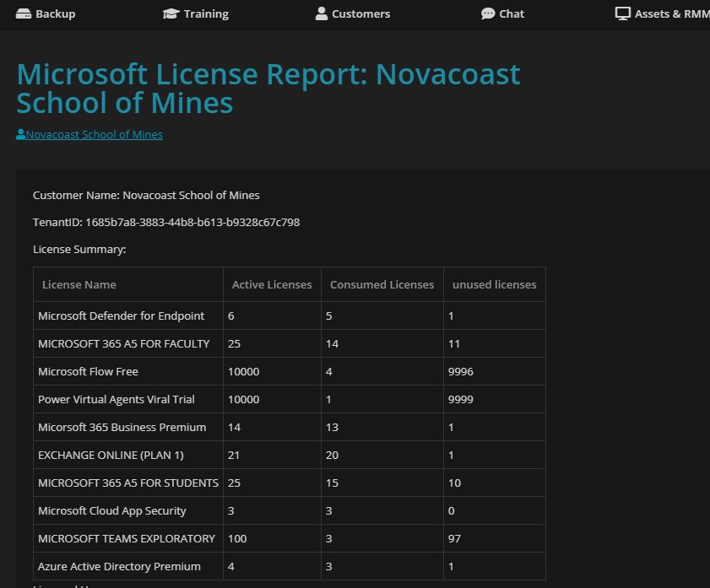Click the Microsoft License Report page heading
Image resolution: width=710 pixels, height=588 pixels.
(x=268, y=89)
